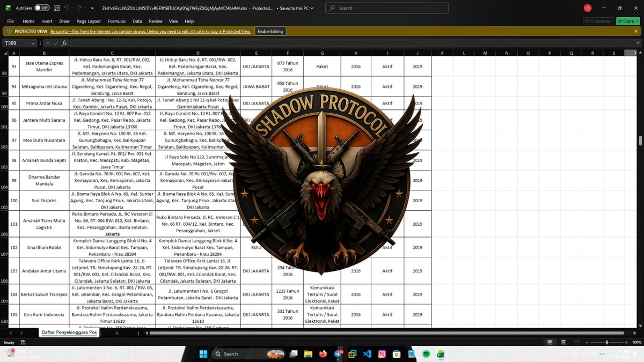644x362 pixels.
Task: Click the Redo arrow icon
Action: click(79, 8)
